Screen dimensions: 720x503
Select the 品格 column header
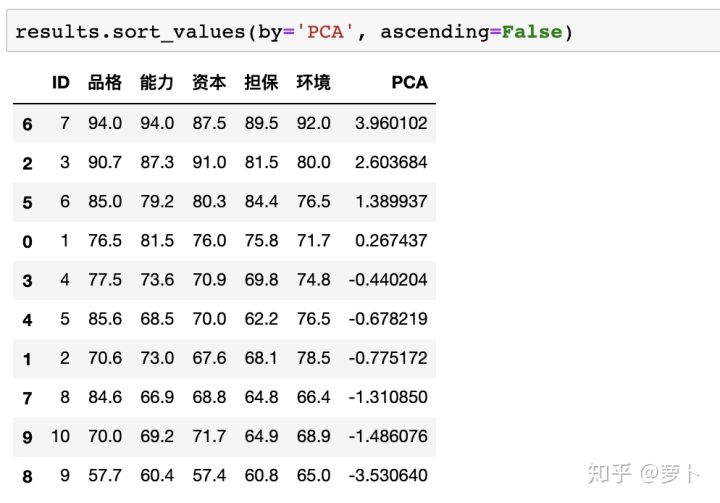105,83
